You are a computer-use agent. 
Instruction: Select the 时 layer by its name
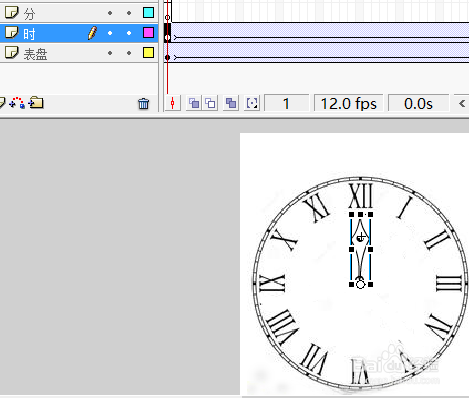tap(29, 34)
